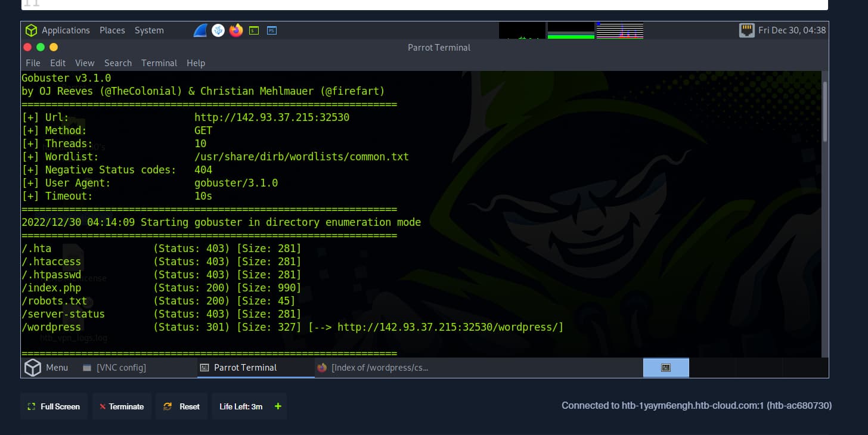
Task: Open the Search menu in the terminal
Action: pyautogui.click(x=118, y=63)
